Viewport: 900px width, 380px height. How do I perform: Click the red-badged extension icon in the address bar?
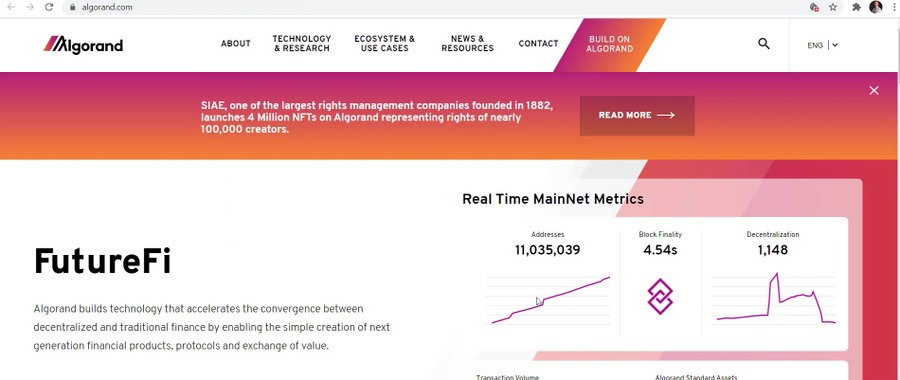[x=813, y=7]
